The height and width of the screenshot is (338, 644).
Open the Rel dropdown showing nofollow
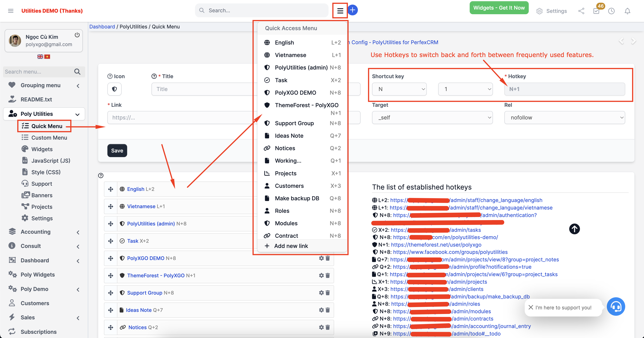pyautogui.click(x=564, y=117)
